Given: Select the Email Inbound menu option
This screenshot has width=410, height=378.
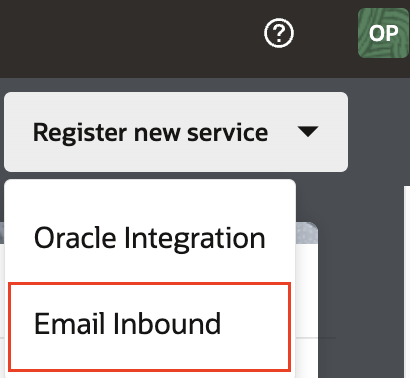Looking at the screenshot, I should [x=150, y=327].
